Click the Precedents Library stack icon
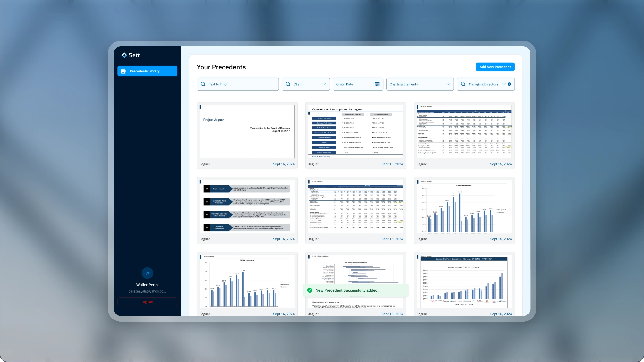 pos(123,71)
